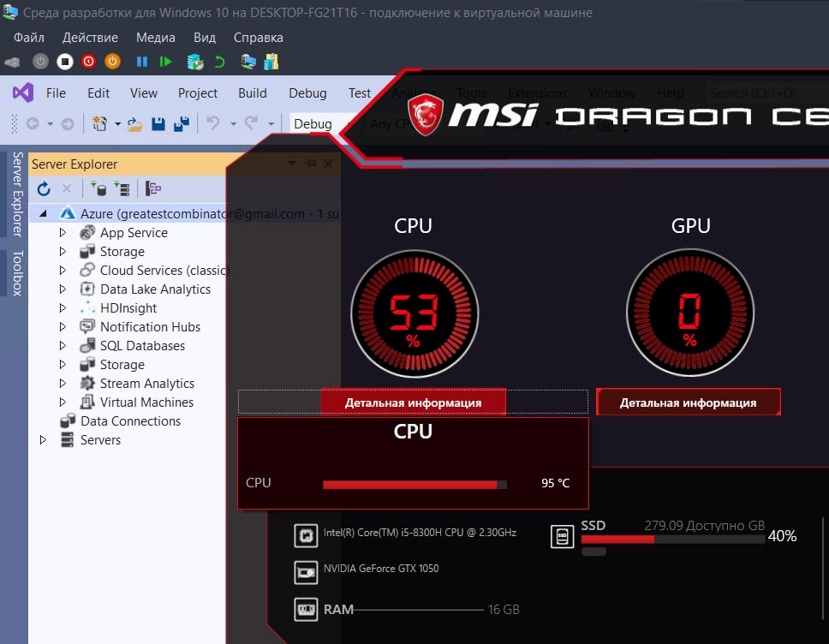Save VM state with orange power icon
The width and height of the screenshot is (829, 644).
tap(112, 62)
